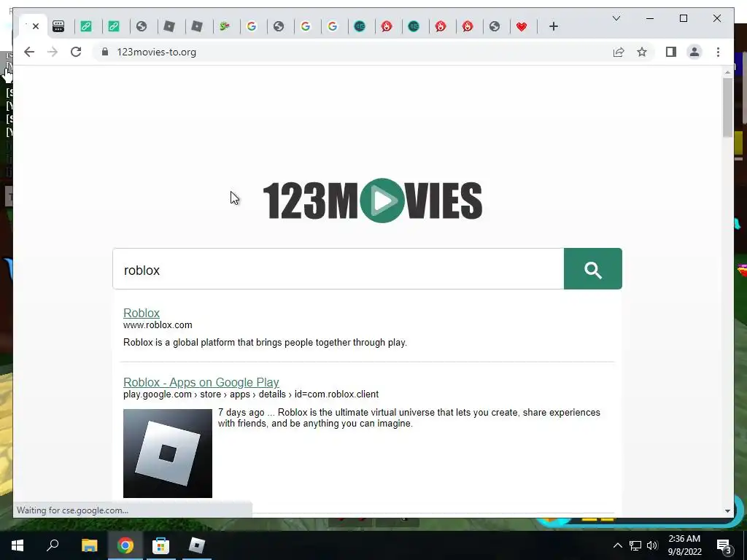Screen dimensions: 747x560
Task: Open the Chrome profile avatar menu
Action: pos(694,52)
